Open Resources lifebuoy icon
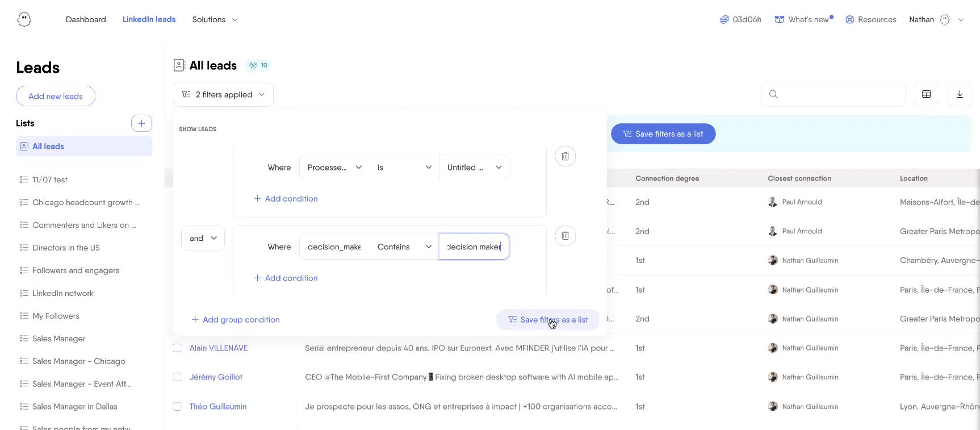The height and width of the screenshot is (430, 980). coord(850,19)
